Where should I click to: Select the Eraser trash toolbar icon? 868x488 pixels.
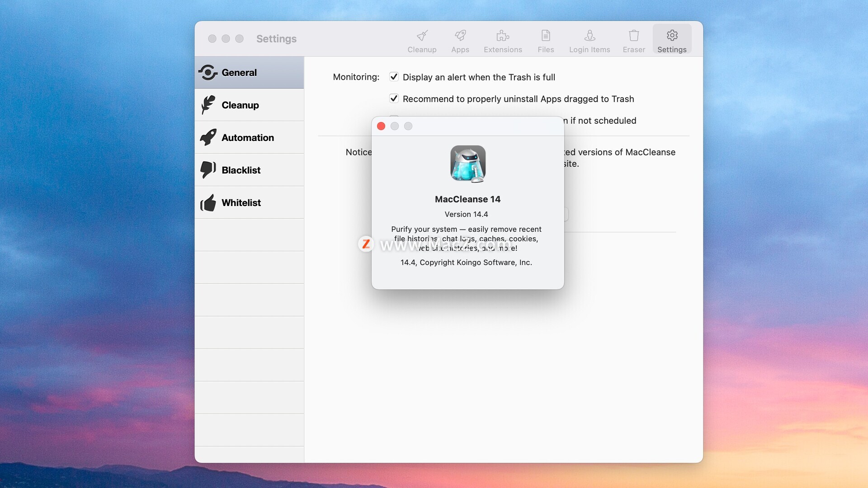coord(634,41)
